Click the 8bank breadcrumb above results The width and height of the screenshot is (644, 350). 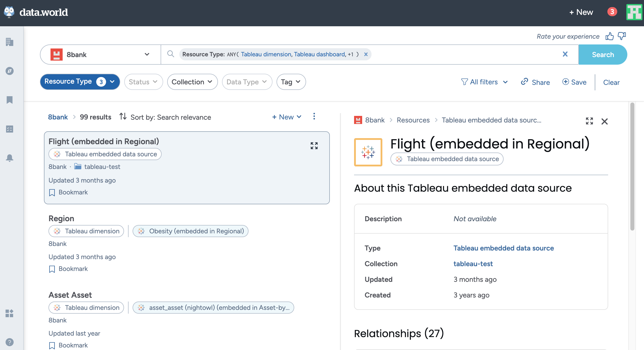(x=58, y=117)
